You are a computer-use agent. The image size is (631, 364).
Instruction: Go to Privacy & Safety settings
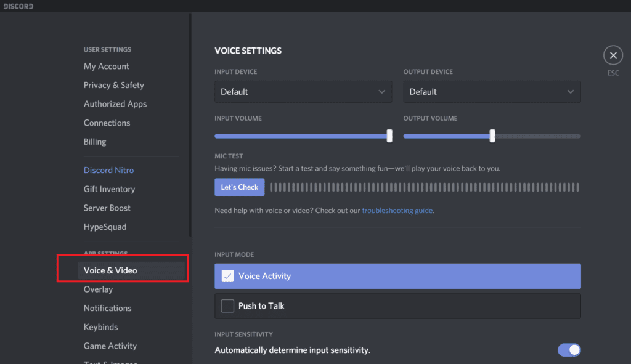point(113,85)
